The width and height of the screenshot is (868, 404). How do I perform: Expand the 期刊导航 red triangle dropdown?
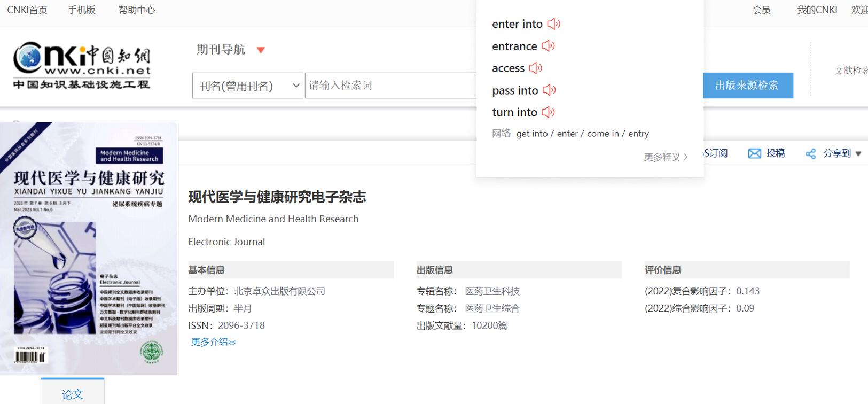(x=261, y=50)
